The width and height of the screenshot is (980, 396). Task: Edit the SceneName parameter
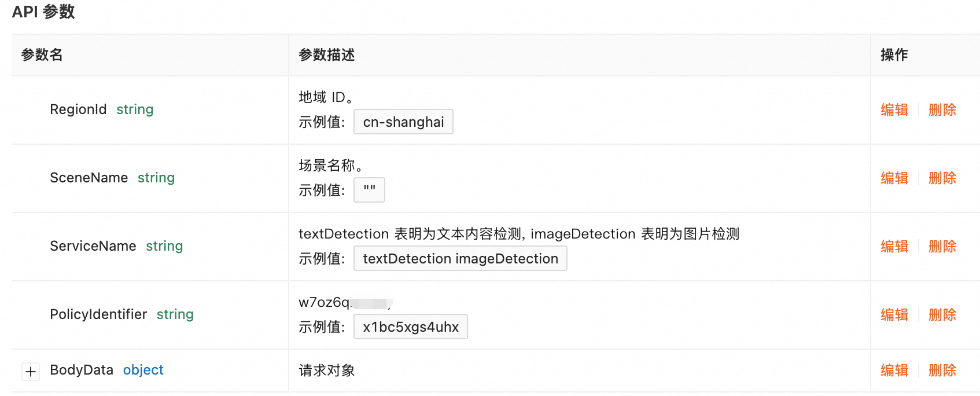pos(894,178)
